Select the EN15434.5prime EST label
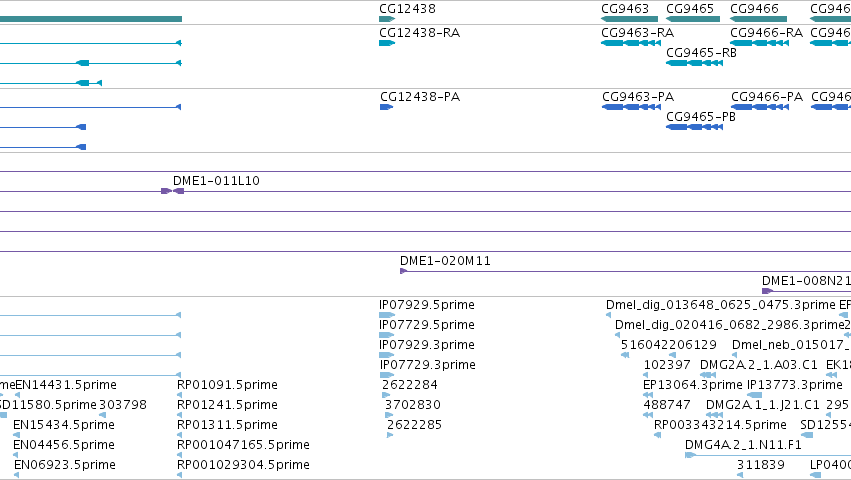 (x=64, y=425)
